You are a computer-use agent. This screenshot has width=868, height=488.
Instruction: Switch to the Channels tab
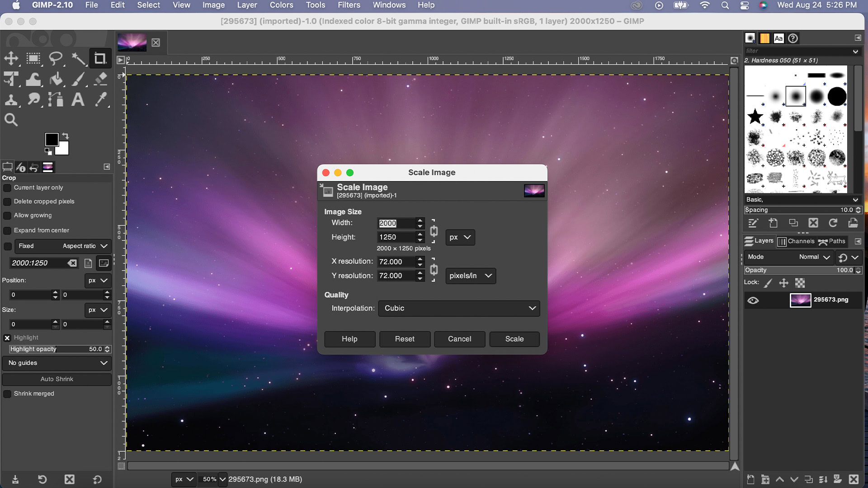[796, 241]
